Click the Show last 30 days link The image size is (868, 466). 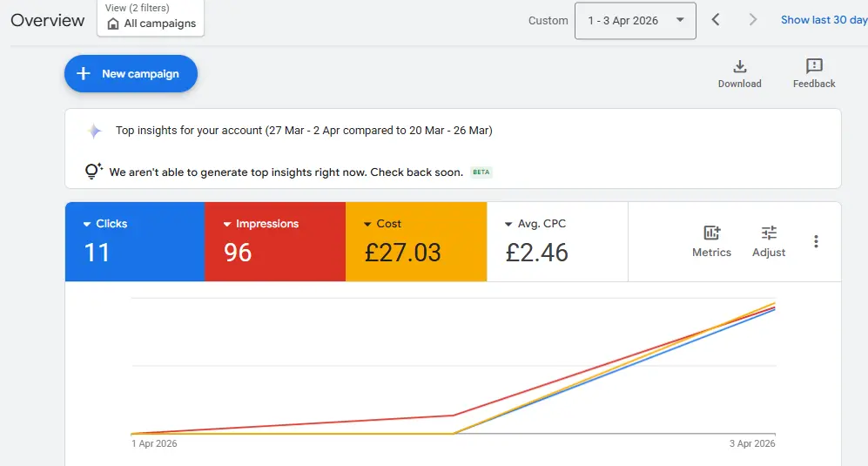pyautogui.click(x=824, y=20)
